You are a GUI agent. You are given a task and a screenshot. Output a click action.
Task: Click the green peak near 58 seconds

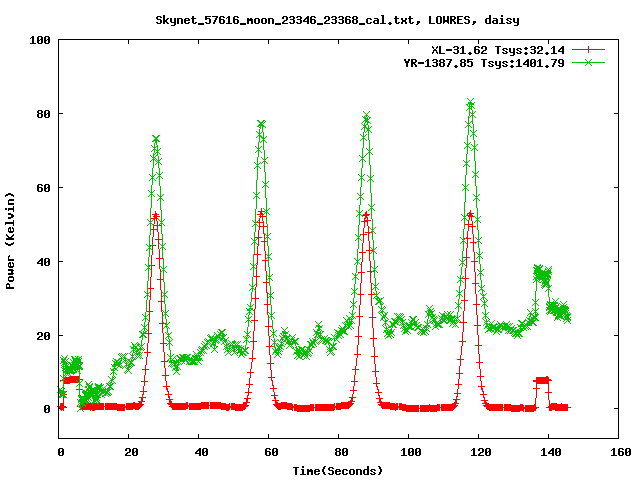click(261, 123)
